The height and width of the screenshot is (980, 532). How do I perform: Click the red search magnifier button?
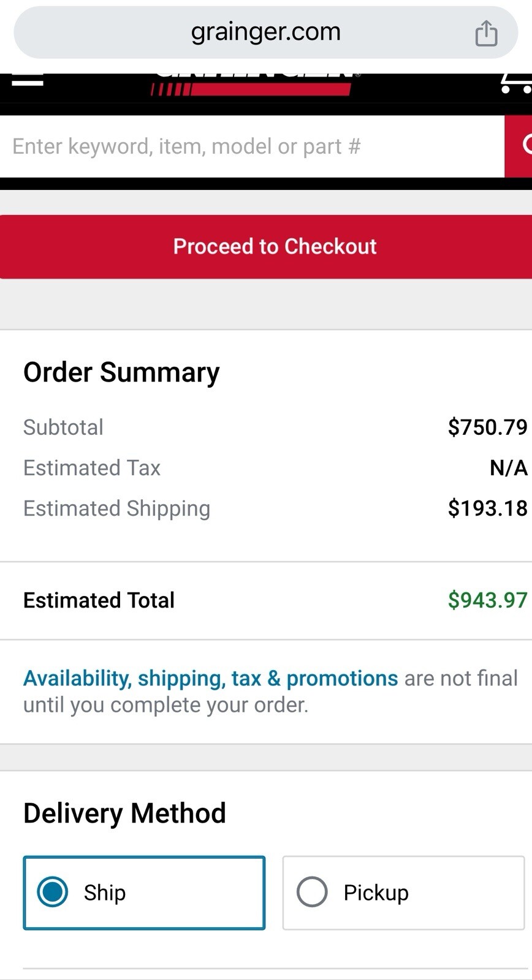coord(519,146)
